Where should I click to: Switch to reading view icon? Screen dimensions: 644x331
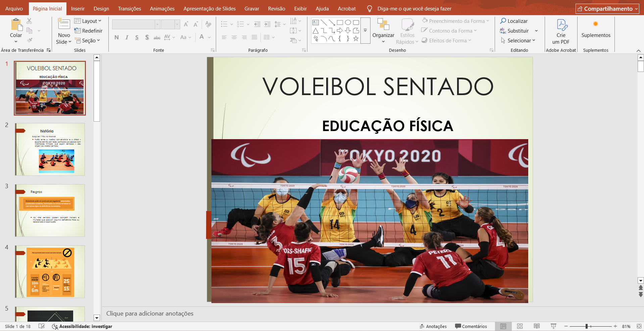(x=537, y=326)
